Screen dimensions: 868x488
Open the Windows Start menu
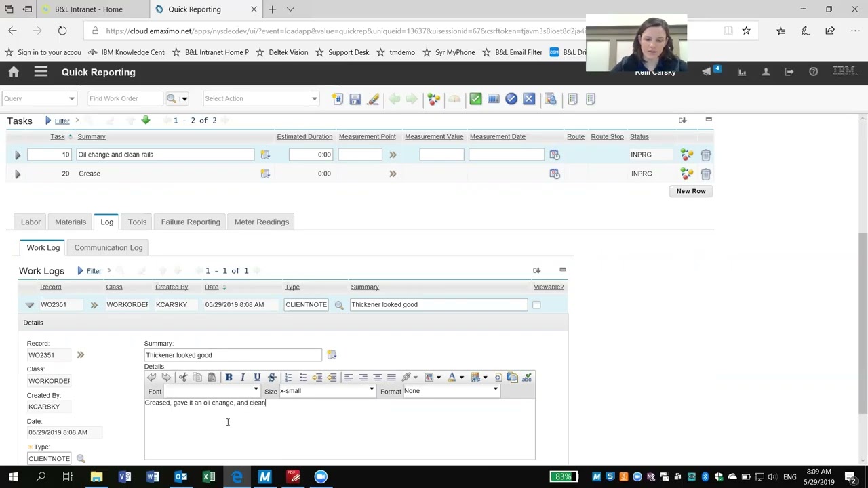[x=13, y=477]
